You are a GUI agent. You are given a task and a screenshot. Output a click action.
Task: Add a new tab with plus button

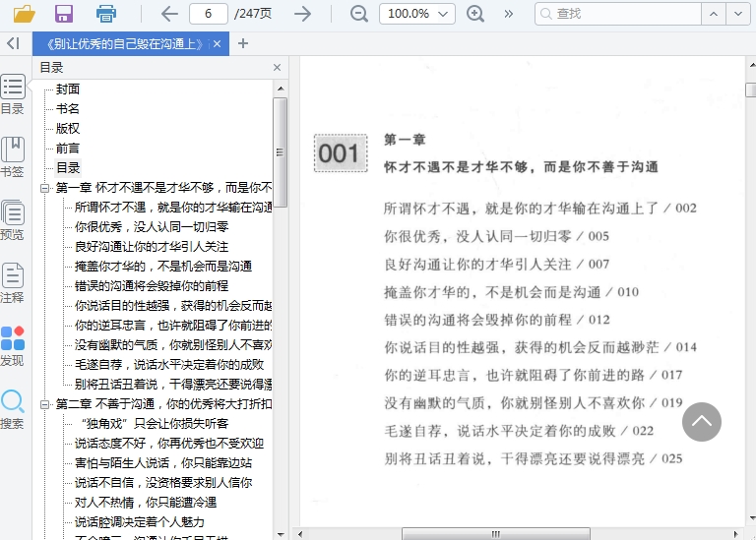(243, 43)
